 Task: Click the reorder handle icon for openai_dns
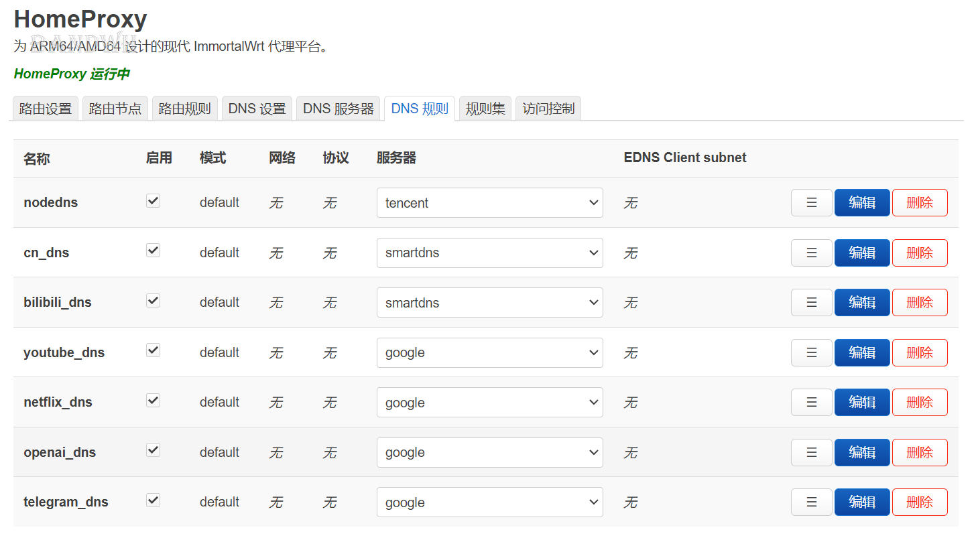click(x=811, y=452)
